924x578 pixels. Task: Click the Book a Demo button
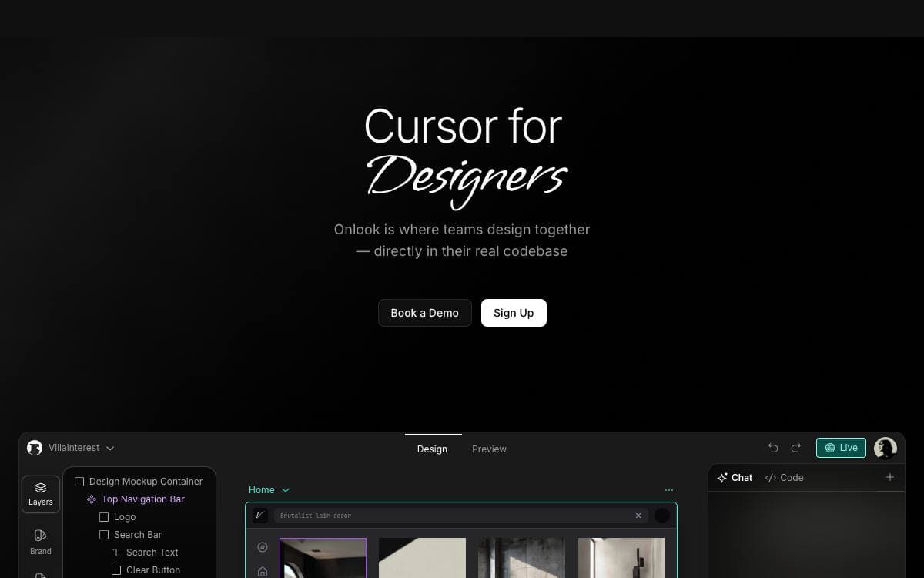coord(424,313)
